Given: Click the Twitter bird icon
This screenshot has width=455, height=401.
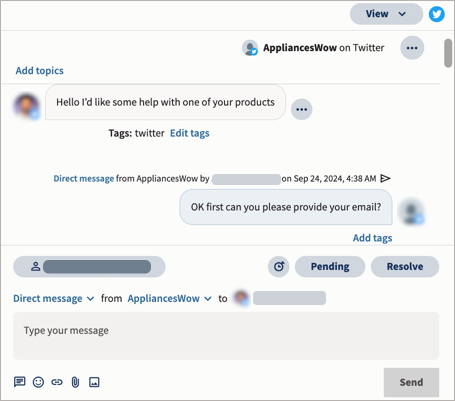Looking at the screenshot, I should point(436,14).
